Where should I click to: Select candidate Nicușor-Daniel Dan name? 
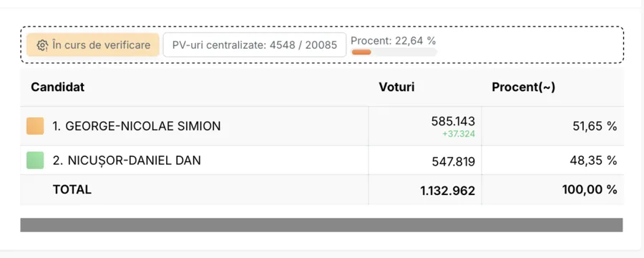click(x=127, y=161)
